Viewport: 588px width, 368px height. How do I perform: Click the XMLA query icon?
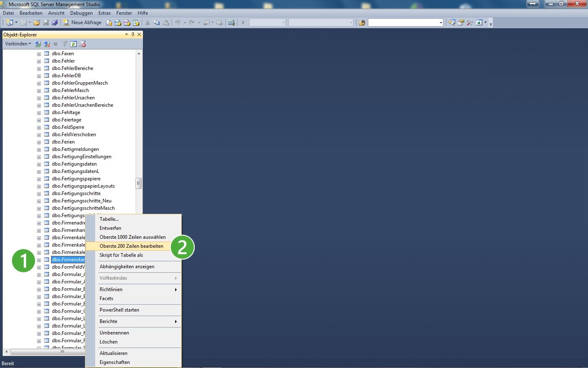[136, 22]
